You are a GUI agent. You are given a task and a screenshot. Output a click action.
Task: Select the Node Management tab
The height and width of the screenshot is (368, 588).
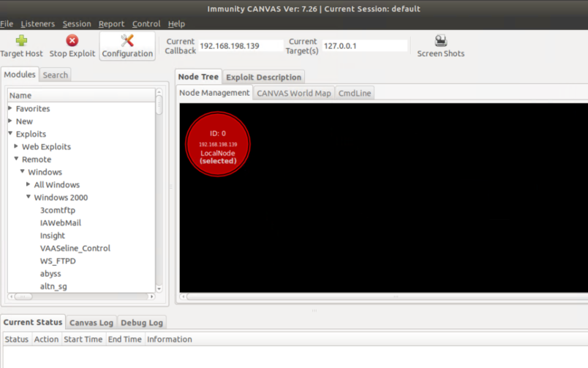214,93
